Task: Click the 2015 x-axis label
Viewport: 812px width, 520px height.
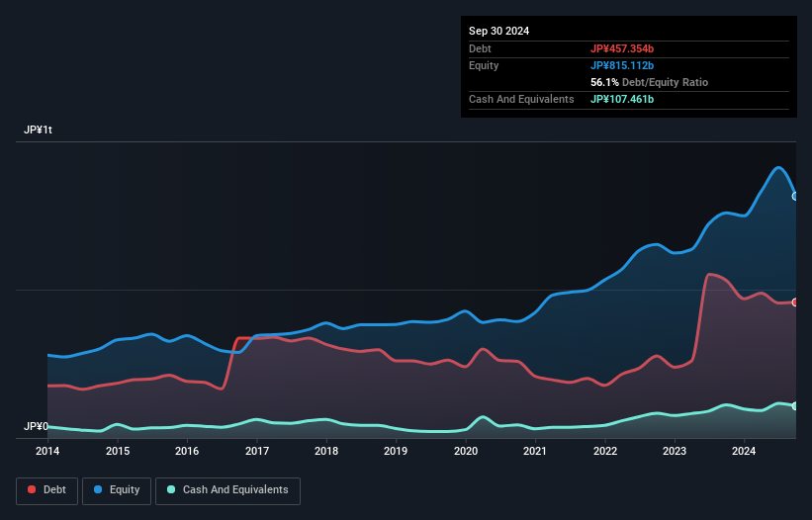Action: coord(118,451)
